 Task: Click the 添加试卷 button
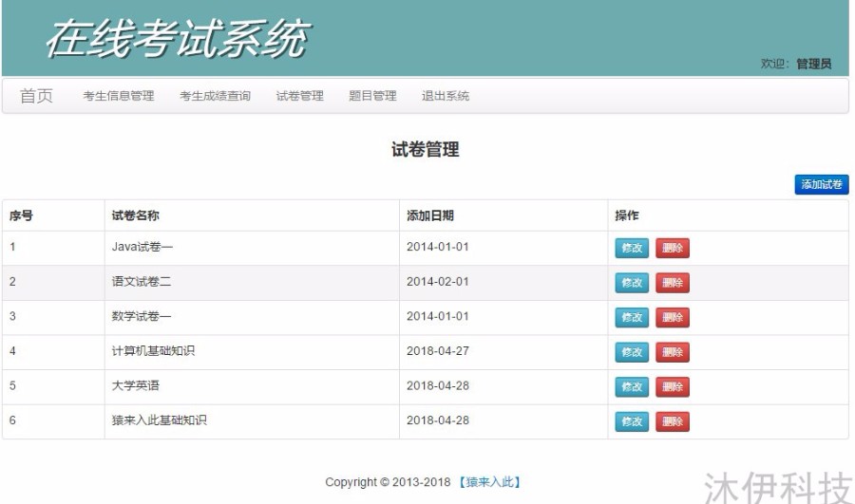821,185
